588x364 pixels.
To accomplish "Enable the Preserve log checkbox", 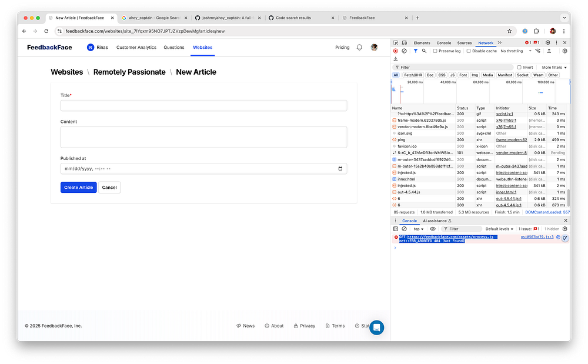I will [x=435, y=51].
